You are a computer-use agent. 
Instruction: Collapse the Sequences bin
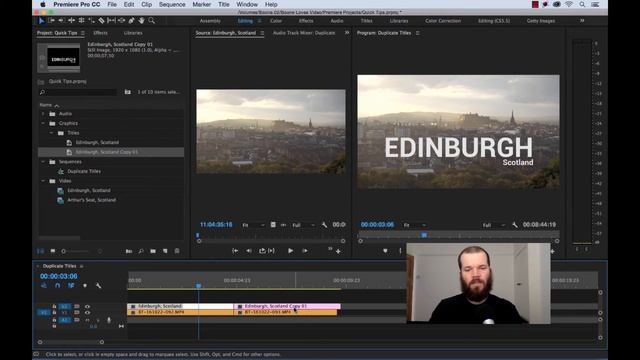(43, 162)
